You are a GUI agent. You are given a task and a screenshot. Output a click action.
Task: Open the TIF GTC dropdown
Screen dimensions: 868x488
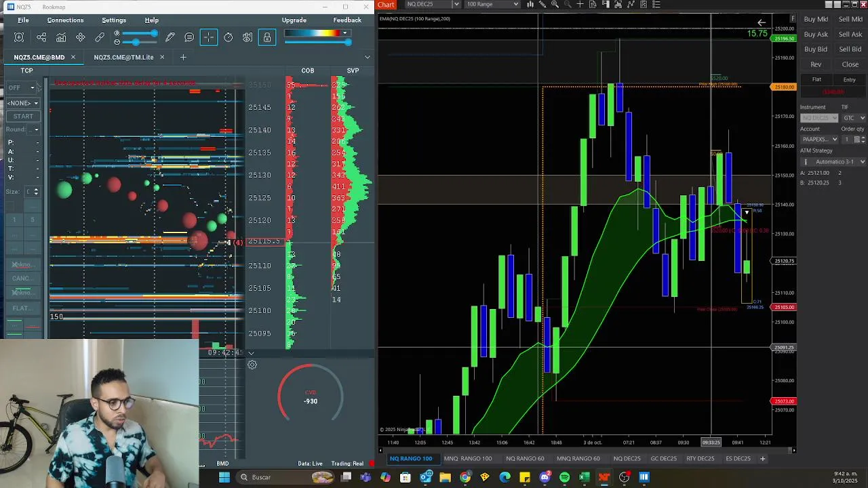point(854,118)
